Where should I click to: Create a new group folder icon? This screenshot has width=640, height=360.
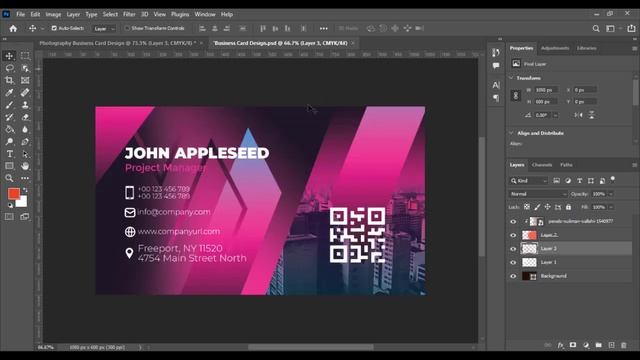(x=598, y=345)
